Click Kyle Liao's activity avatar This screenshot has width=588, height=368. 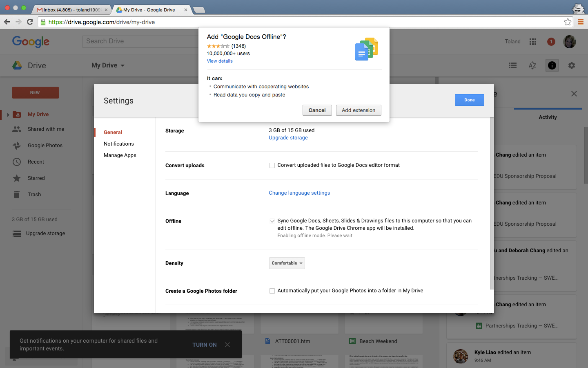pos(461,356)
